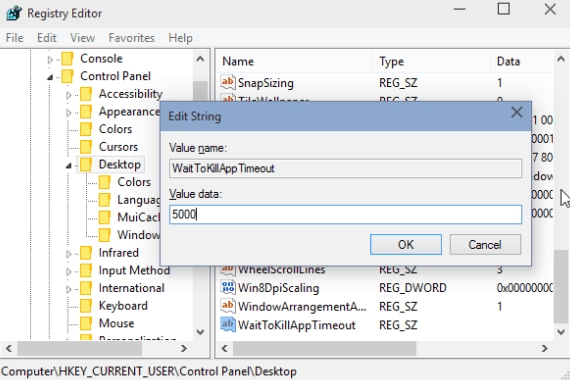Screen dimensions: 570x380
Task: Confirm the value with OK button
Action: tap(406, 244)
